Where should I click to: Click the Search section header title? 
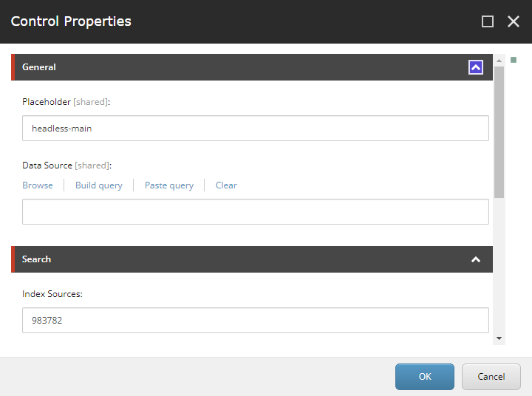coord(36,259)
